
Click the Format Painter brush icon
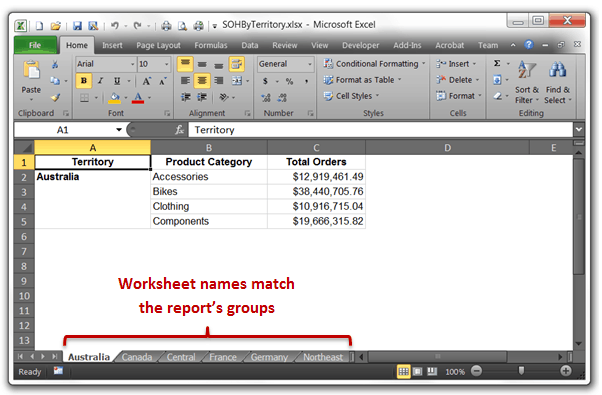pos(55,98)
